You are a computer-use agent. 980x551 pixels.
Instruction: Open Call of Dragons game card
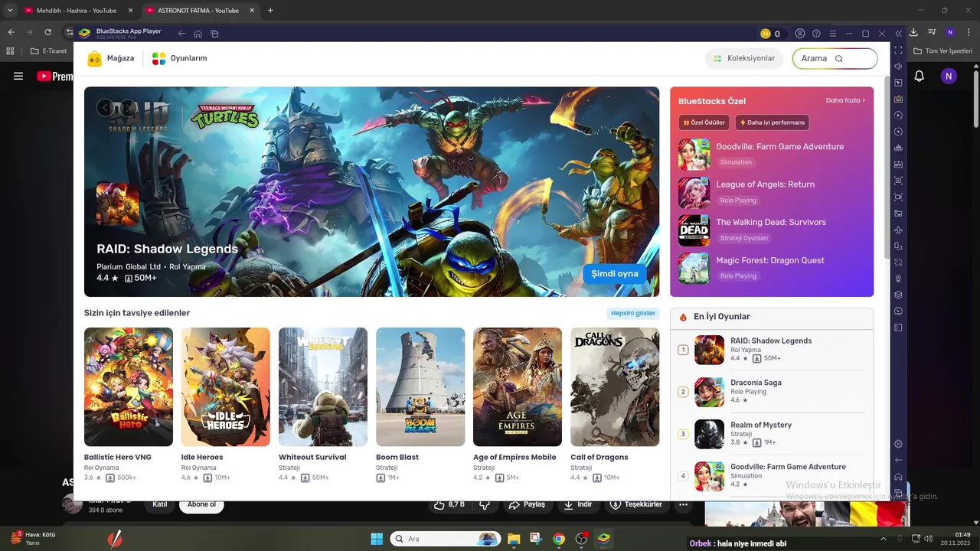(615, 406)
